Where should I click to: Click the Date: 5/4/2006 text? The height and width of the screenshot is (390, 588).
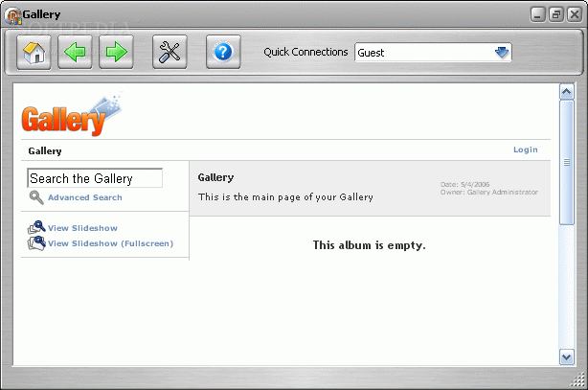[x=465, y=184]
